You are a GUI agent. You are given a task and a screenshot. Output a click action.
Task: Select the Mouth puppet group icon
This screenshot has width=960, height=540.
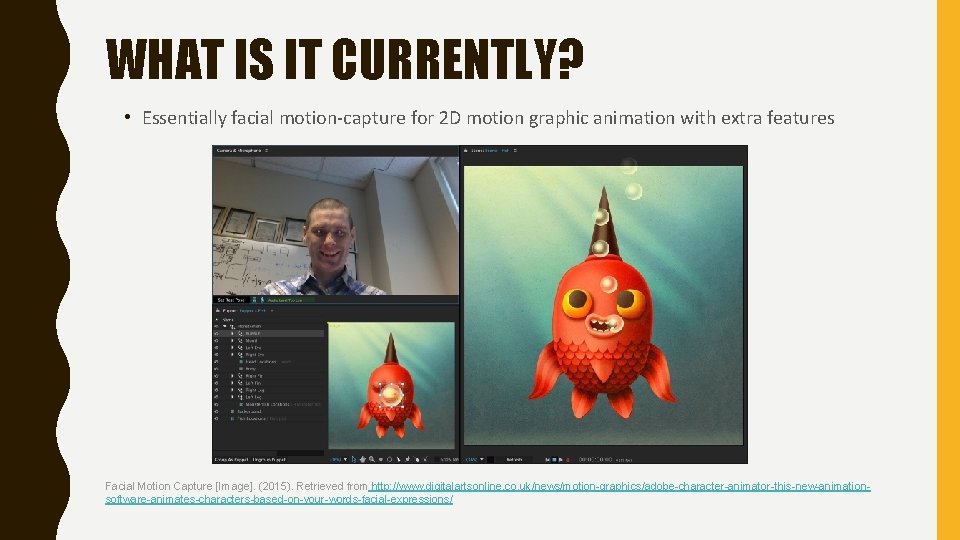pos(240,340)
